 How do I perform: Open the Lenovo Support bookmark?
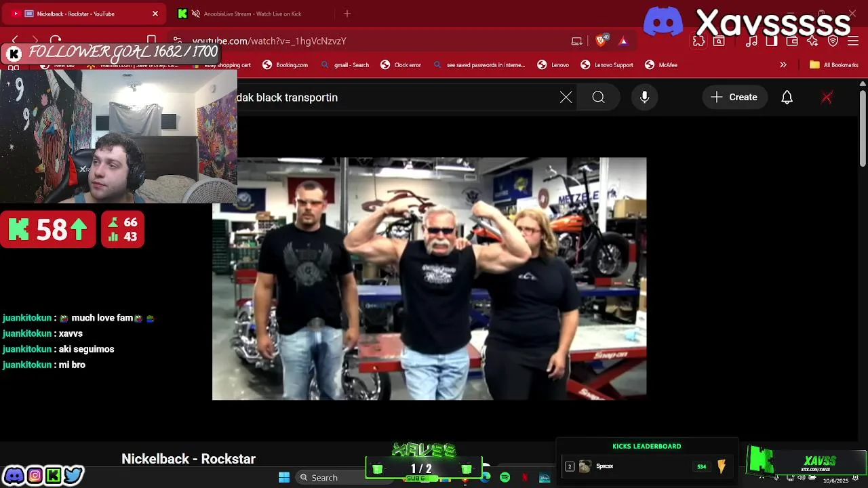[x=607, y=65]
